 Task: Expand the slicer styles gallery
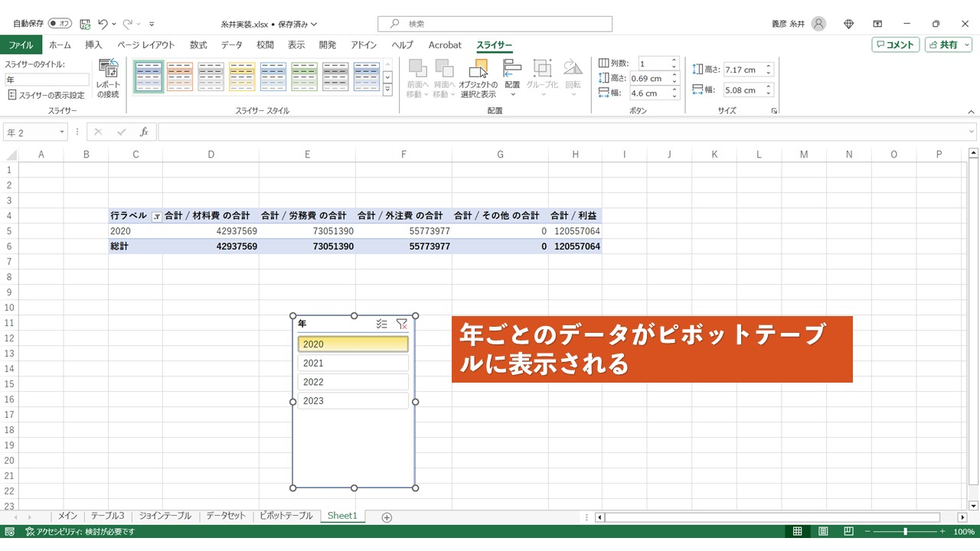(x=387, y=90)
